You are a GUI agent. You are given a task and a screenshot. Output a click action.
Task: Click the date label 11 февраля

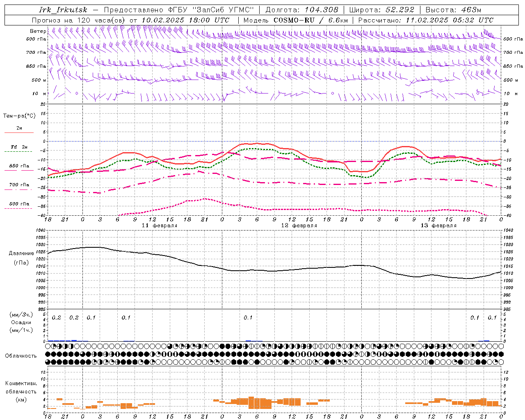coord(160,226)
